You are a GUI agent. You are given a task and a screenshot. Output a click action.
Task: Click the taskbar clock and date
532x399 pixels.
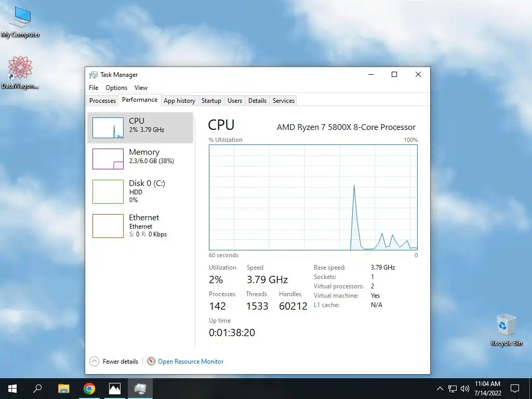coord(487,389)
